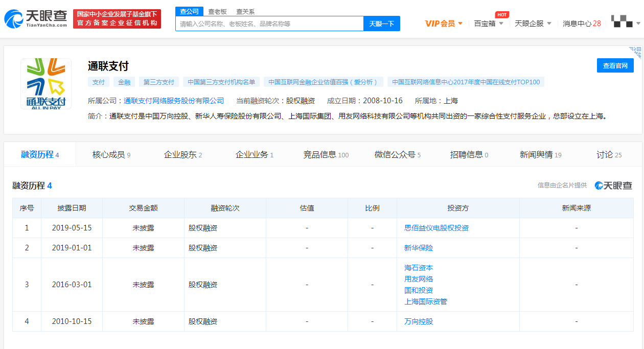Switch to 竞品信息 tab
Viewport: 644px width, 349px height.
coord(326,154)
